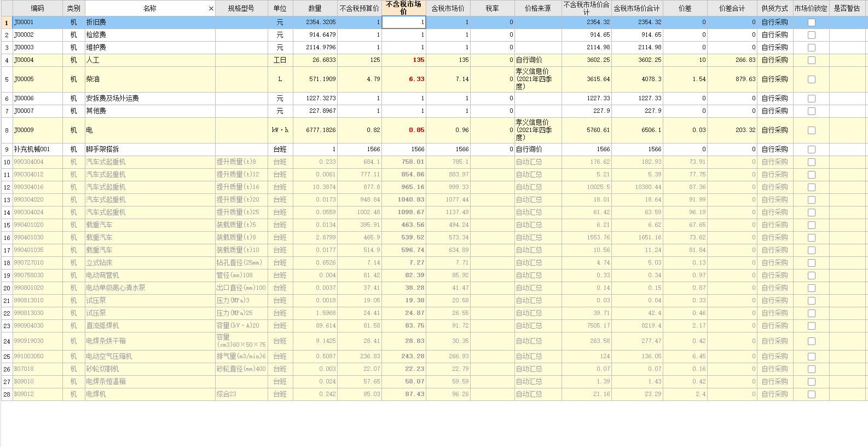Sort by 编码 column header
Viewport: 868px width, 447px height.
38,8
